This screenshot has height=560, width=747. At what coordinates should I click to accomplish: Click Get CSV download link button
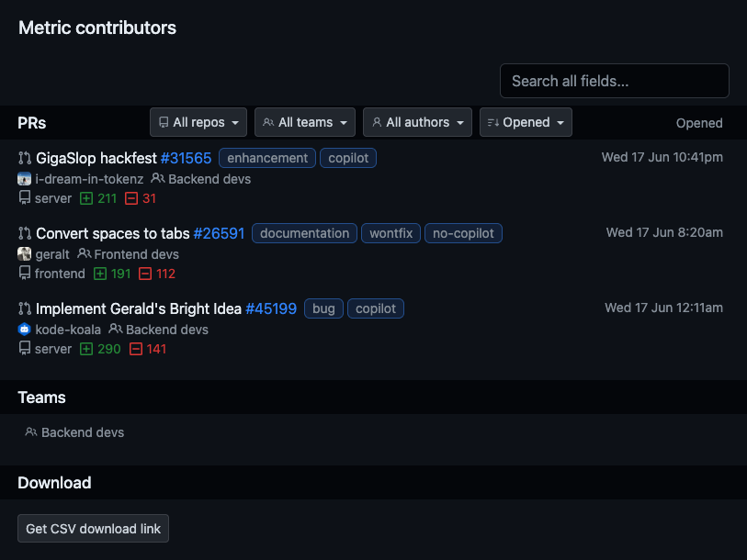94,529
